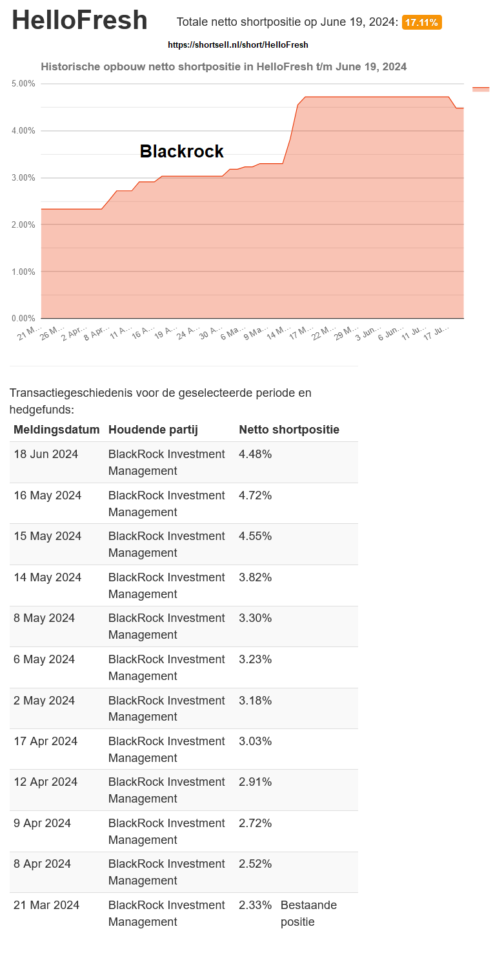Click the orange 17.11% total badge
493x980 pixels.
[x=421, y=23]
